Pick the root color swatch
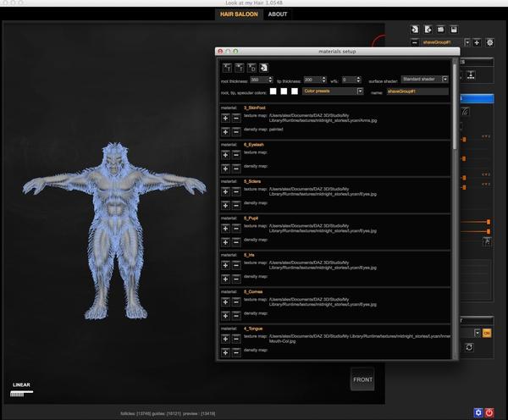Image resolution: width=508 pixels, height=420 pixels. (273, 91)
